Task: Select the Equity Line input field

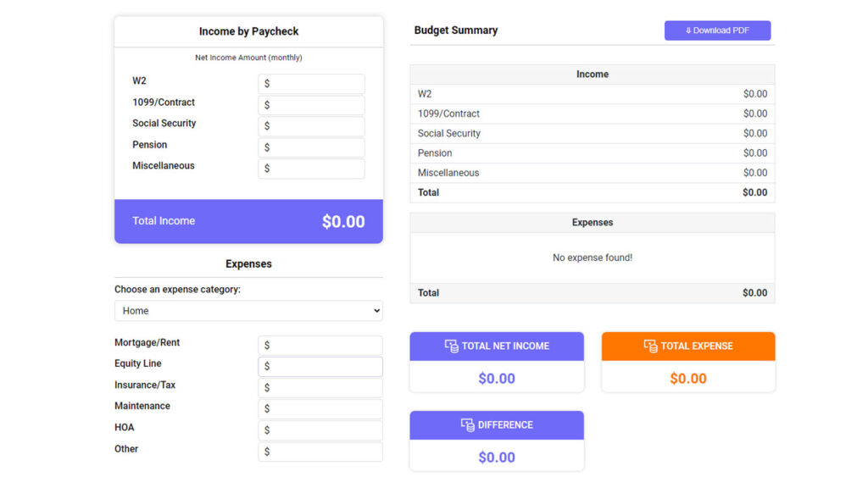Action: pos(320,366)
